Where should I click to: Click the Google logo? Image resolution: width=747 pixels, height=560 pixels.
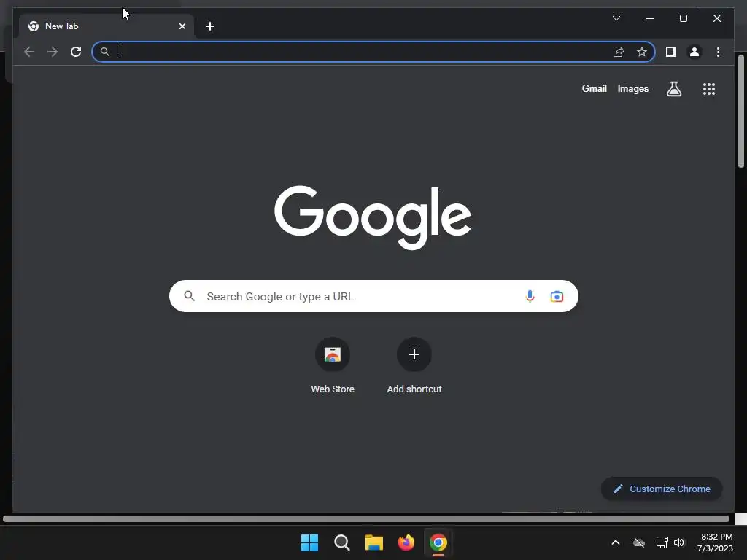click(373, 217)
